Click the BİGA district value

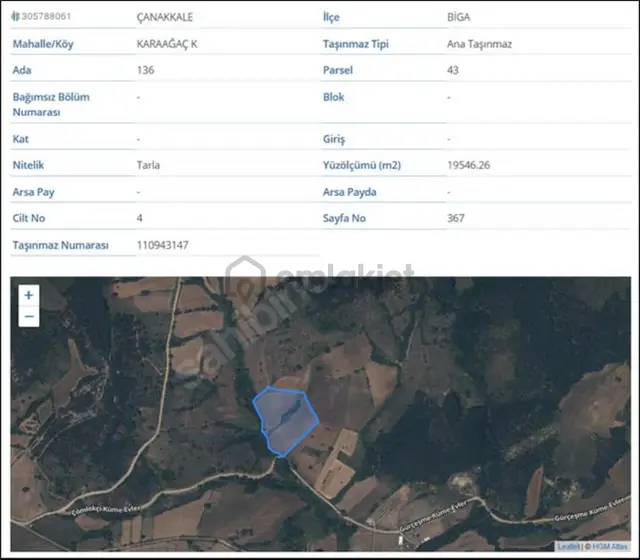click(x=459, y=17)
